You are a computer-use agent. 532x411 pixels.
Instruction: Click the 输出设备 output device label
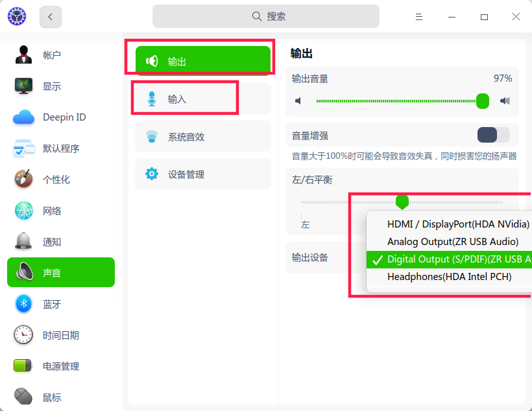(310, 257)
